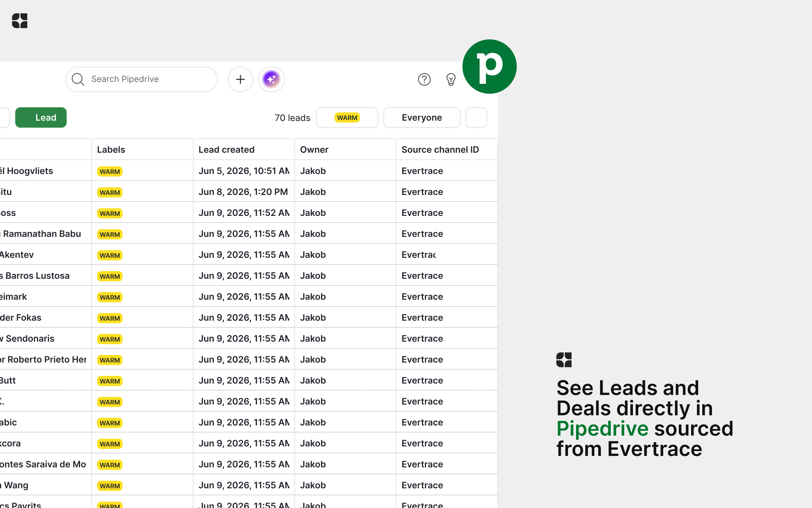The image size is (812, 508).
Task: Open the lead ending in eimark
Action: (x=13, y=297)
